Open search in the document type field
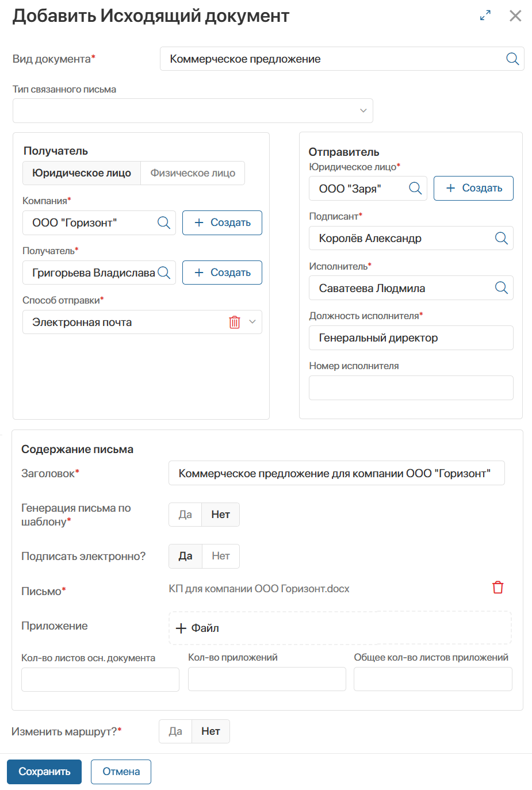Image resolution: width=532 pixels, height=790 pixels. click(512, 59)
